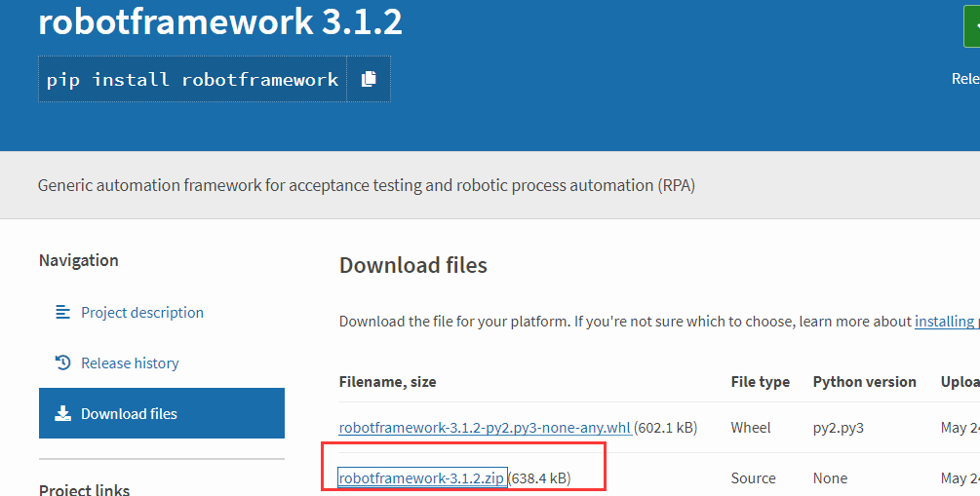Image resolution: width=980 pixels, height=496 pixels.
Task: Click the Filename, size column header
Action: (x=387, y=382)
